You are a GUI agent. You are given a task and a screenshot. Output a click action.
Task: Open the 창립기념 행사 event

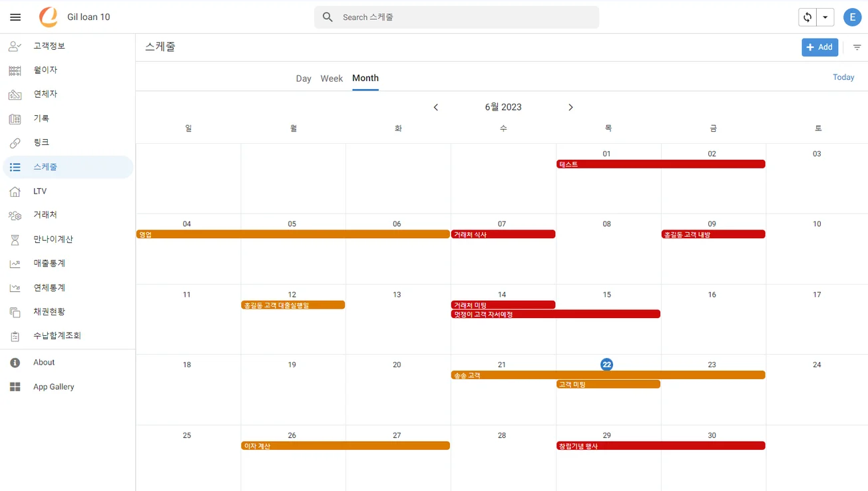point(661,446)
